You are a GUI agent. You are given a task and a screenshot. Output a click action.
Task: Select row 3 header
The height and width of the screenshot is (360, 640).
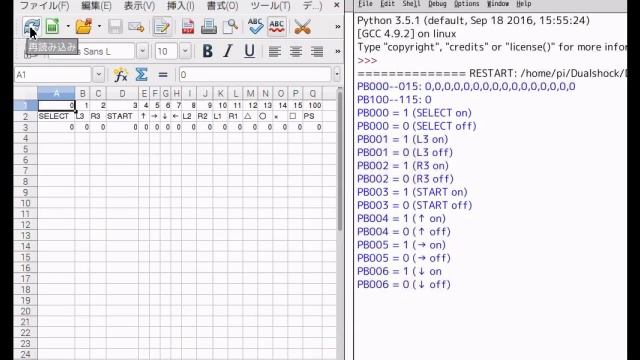(x=25, y=127)
